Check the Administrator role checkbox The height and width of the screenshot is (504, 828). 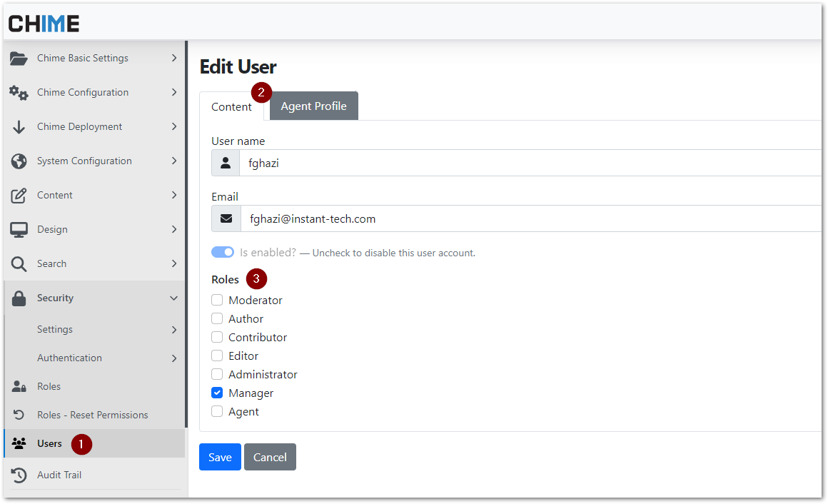[x=217, y=375]
